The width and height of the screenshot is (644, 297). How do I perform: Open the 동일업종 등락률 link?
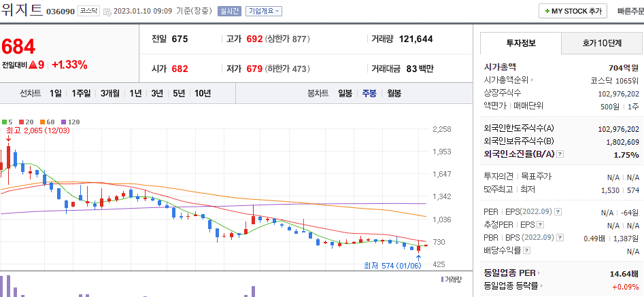click(514, 285)
